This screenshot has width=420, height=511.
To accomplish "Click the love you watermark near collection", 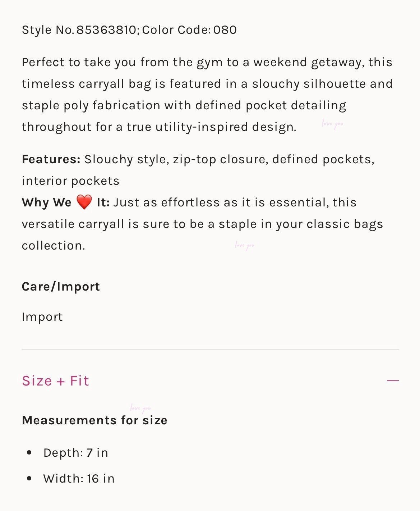I will tap(245, 246).
